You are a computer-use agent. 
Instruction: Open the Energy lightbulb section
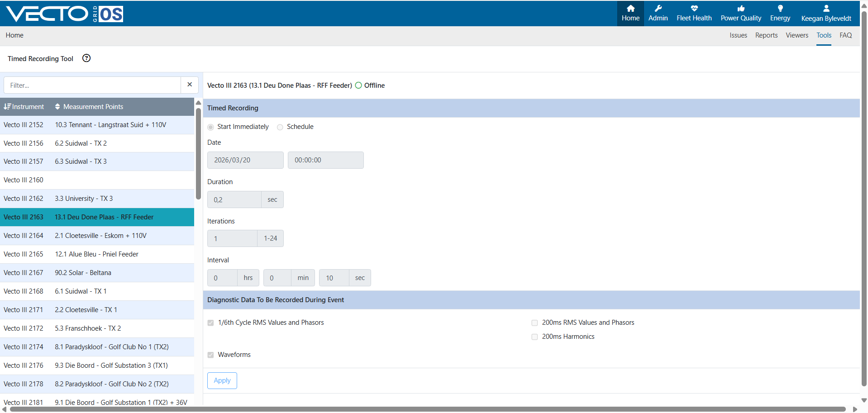tap(780, 14)
